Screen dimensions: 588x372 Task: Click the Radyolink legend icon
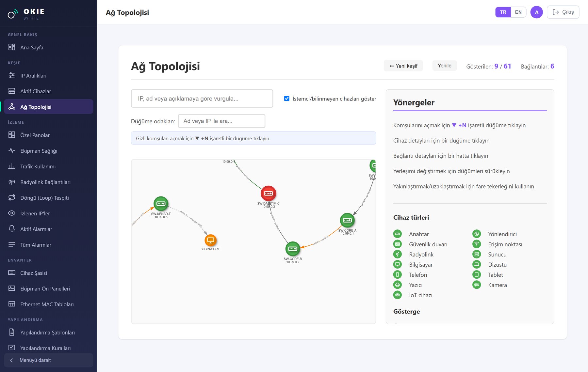click(398, 254)
